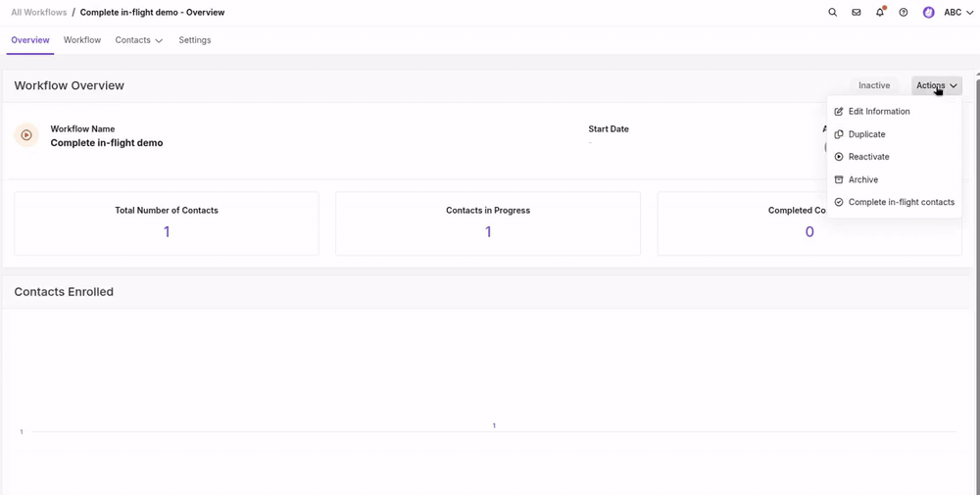Open the help question mark icon
This screenshot has width=980, height=495.
tap(904, 13)
